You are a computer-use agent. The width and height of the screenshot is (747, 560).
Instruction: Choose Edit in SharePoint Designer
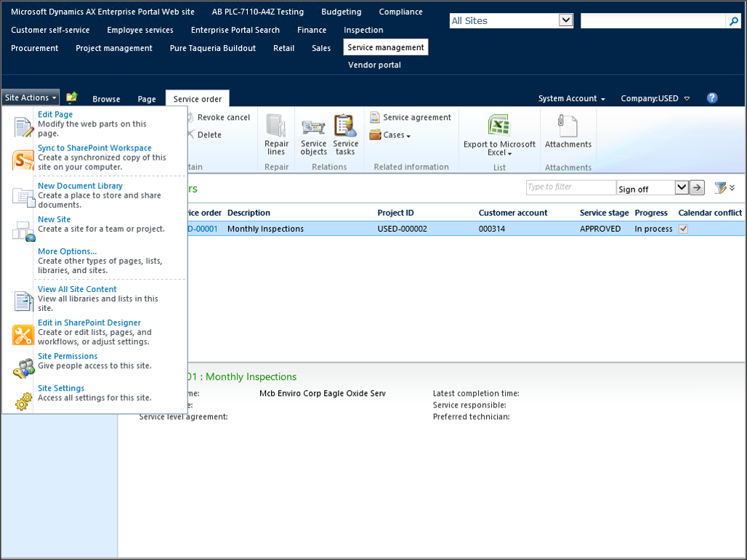coord(89,322)
